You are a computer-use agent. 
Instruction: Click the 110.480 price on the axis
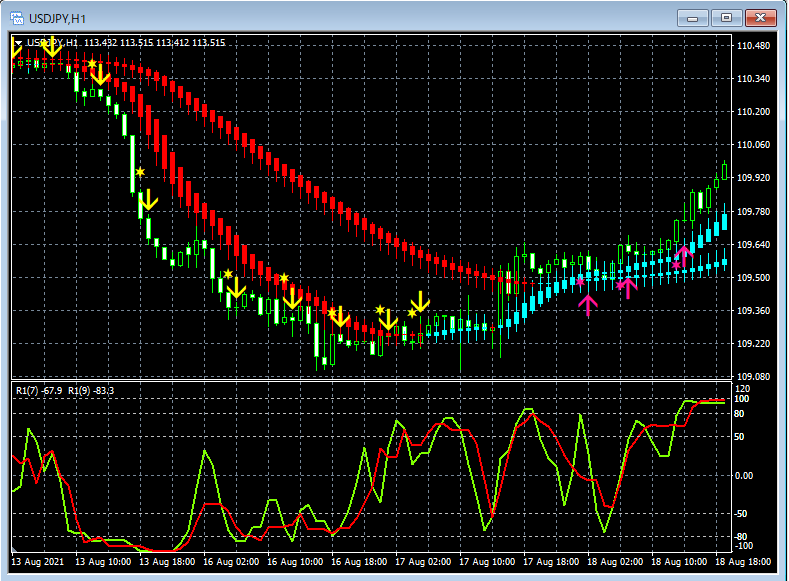coord(754,46)
